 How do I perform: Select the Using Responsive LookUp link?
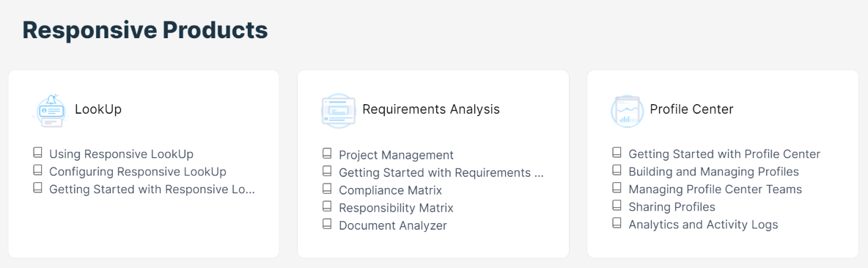pos(121,154)
